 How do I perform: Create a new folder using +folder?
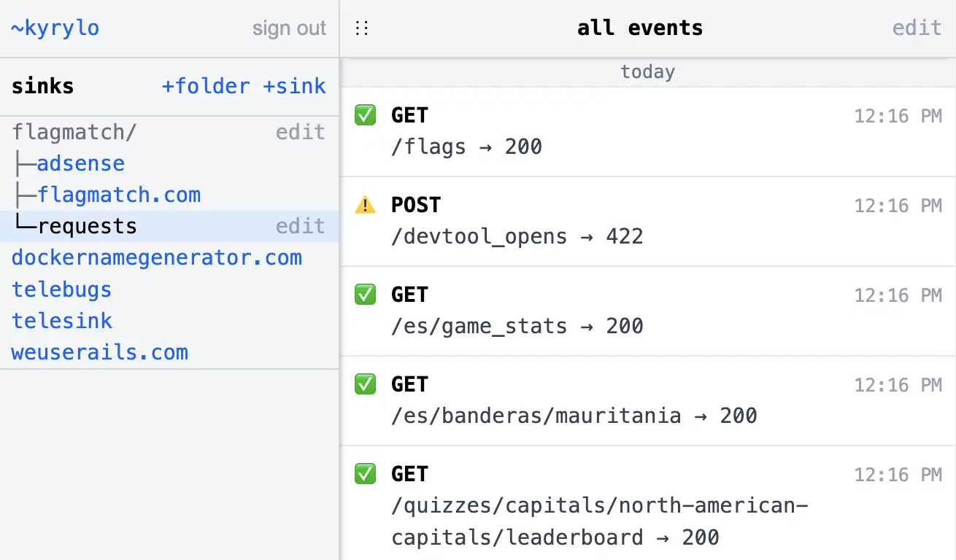(206, 86)
